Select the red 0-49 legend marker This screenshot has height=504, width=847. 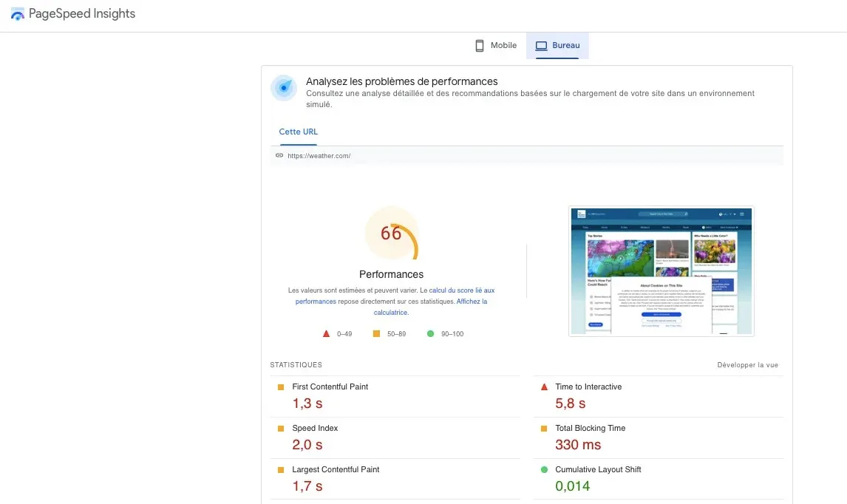click(x=327, y=333)
